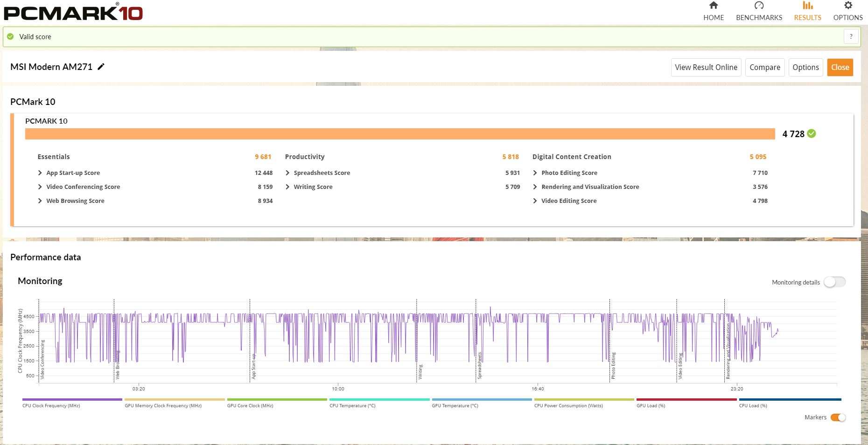Click the 3 576 Rendering value

[x=760, y=187]
